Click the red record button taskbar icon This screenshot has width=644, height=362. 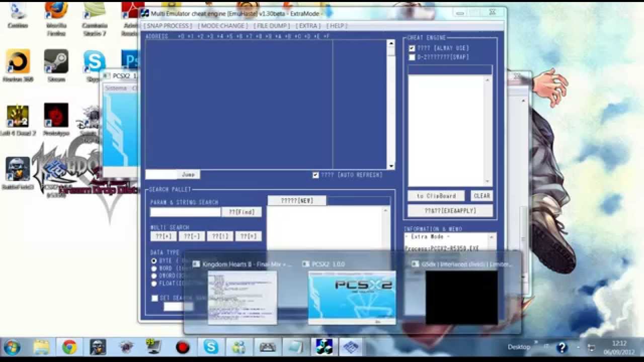coord(183,347)
